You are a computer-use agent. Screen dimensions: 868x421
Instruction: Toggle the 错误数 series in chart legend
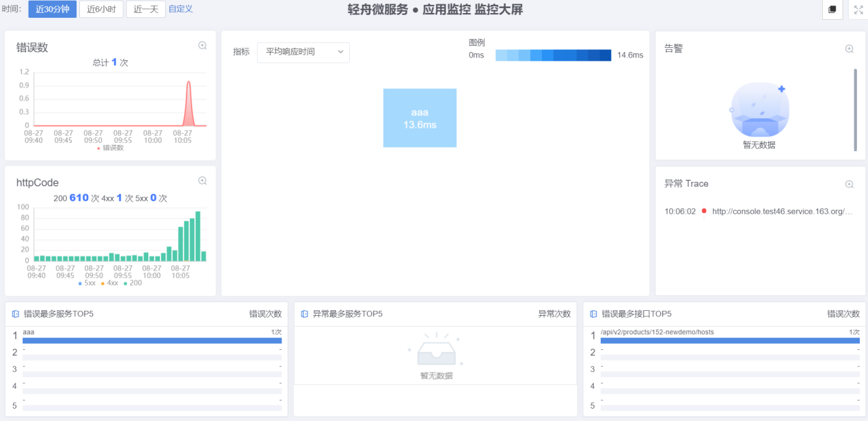tap(110, 148)
